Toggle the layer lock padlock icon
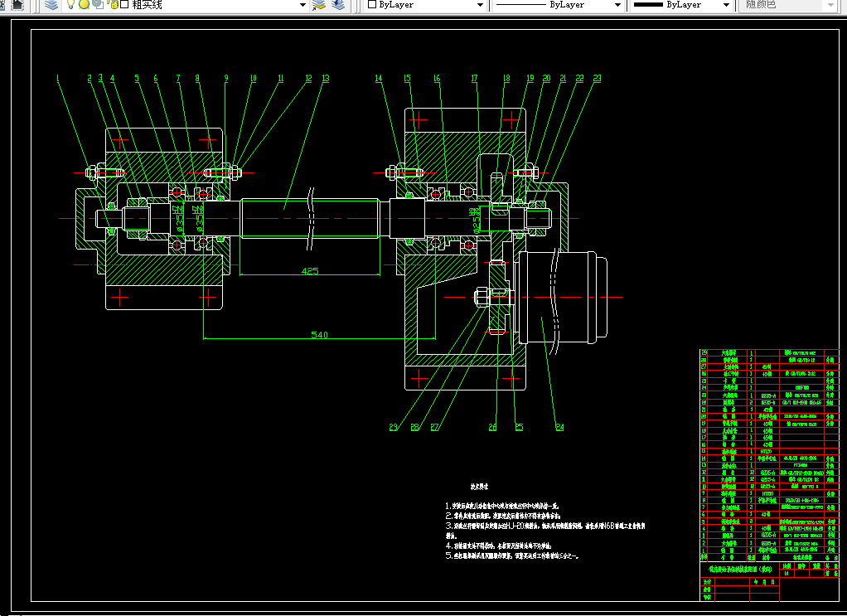The image size is (847, 616). click(112, 5)
